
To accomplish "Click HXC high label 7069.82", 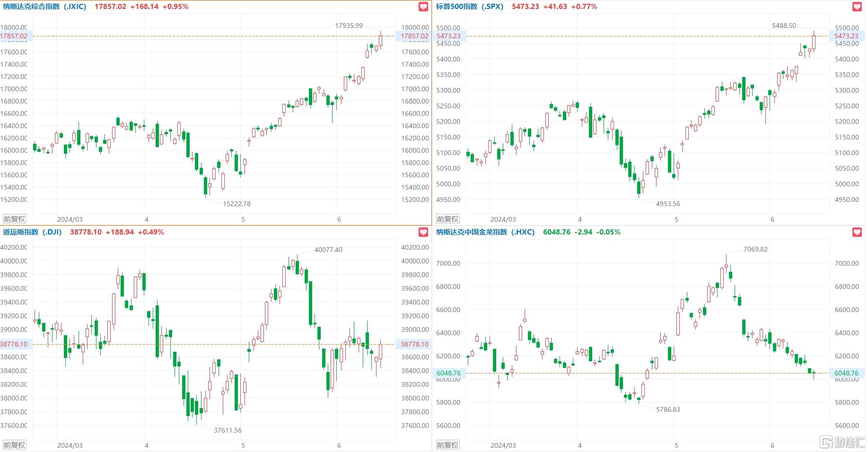I will pos(756,249).
